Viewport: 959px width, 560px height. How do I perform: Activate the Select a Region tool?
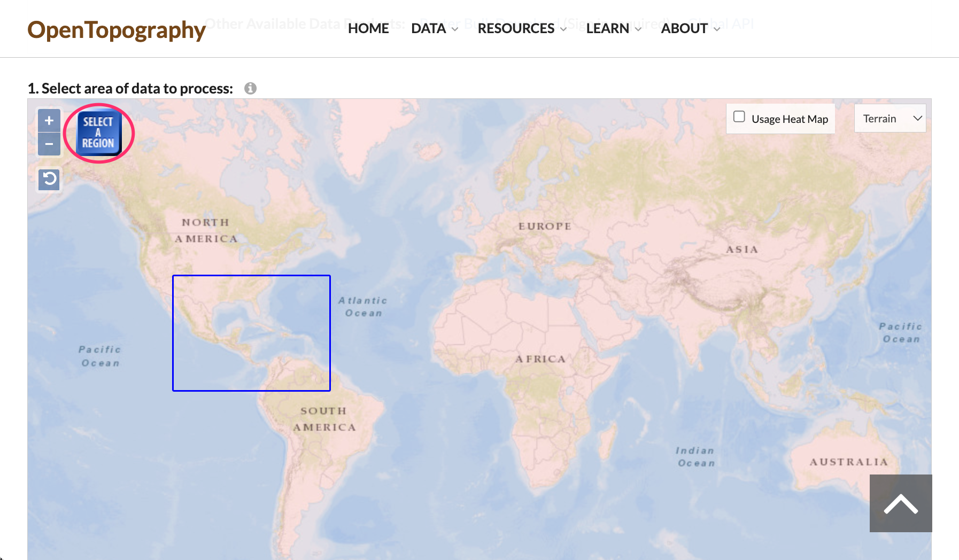(98, 133)
